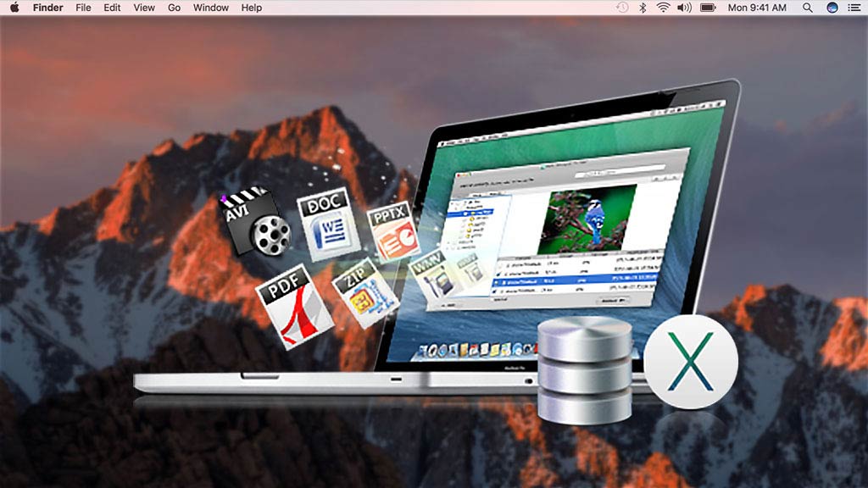The width and height of the screenshot is (868, 488).
Task: Open the Wi-Fi status menu
Action: pyautogui.click(x=663, y=8)
